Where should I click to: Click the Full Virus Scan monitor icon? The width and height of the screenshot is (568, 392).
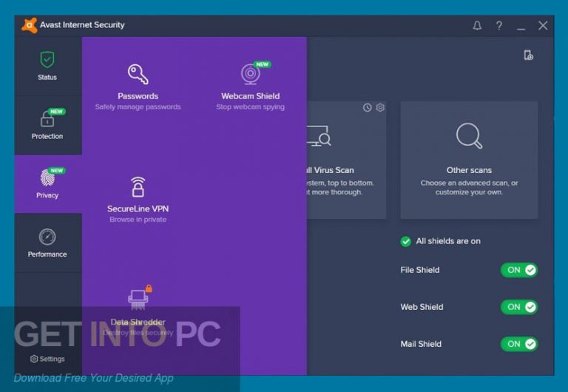point(319,136)
